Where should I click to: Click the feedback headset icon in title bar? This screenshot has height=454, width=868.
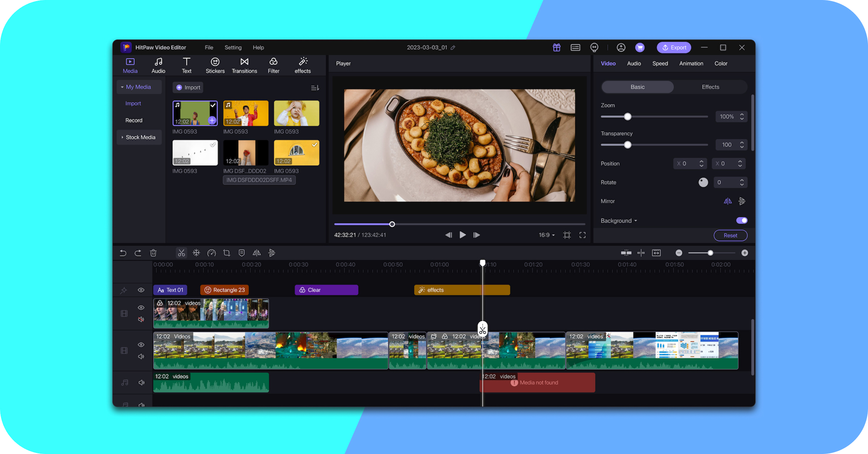pos(594,47)
